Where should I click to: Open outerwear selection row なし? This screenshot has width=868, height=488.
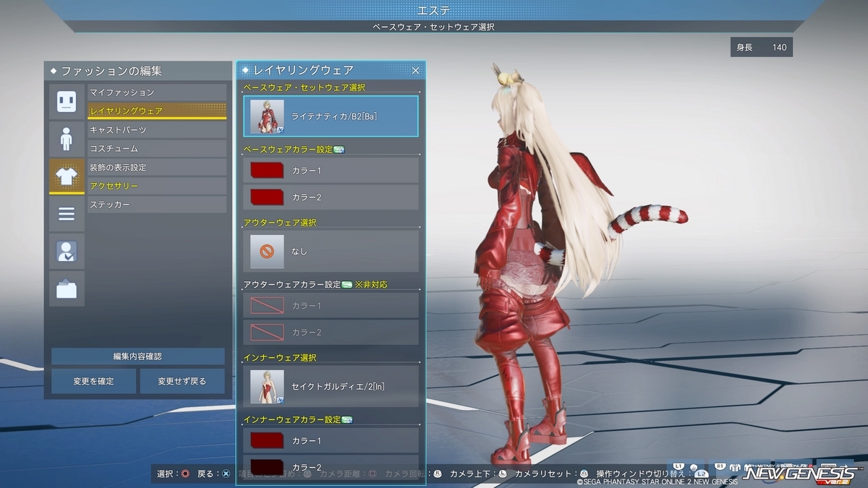[331, 251]
